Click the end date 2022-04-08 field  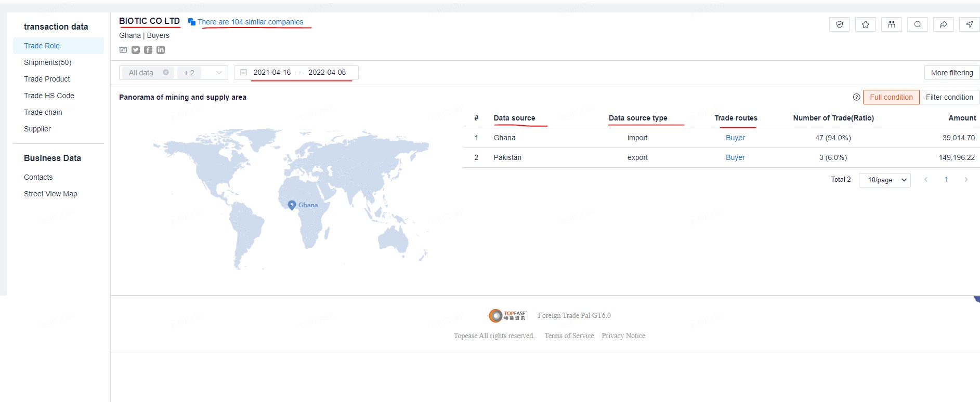pos(327,72)
